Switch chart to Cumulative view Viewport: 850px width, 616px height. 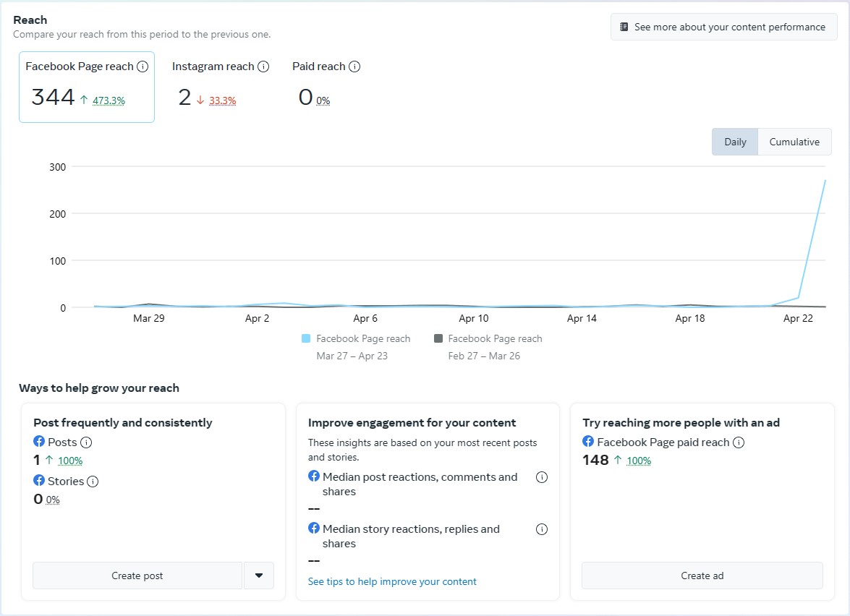pyautogui.click(x=794, y=142)
